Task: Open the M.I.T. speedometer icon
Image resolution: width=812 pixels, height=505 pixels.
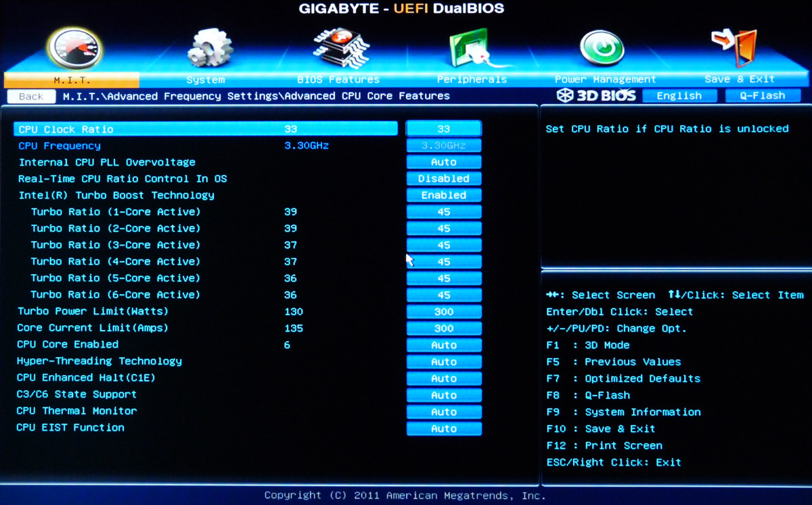Action: 74,47
